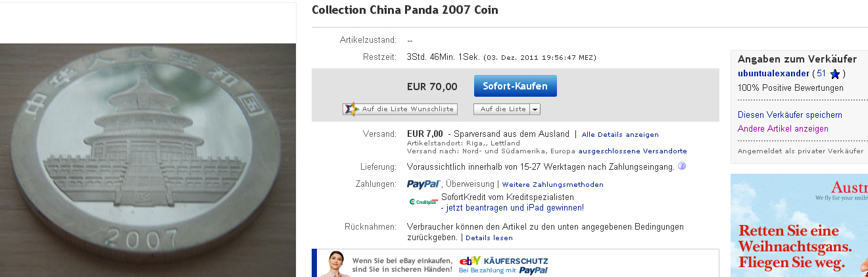Click the wishlist star icon
Viewport: 868px width, 277px height.
click(351, 109)
